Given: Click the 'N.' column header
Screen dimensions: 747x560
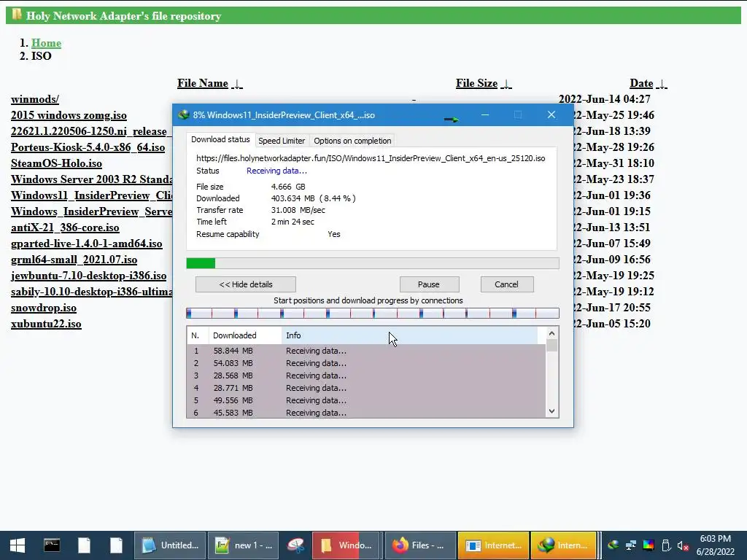Looking at the screenshot, I should tap(198, 335).
